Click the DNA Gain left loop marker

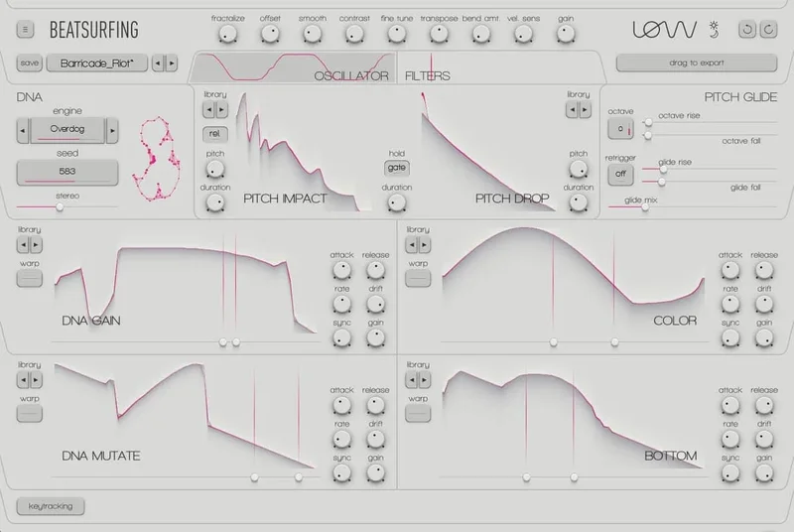point(222,342)
